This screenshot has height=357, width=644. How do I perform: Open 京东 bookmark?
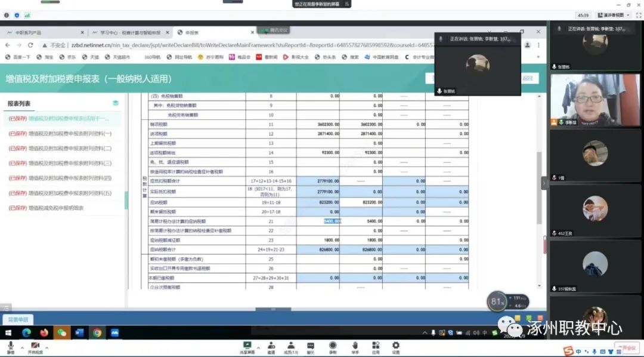pos(68,57)
